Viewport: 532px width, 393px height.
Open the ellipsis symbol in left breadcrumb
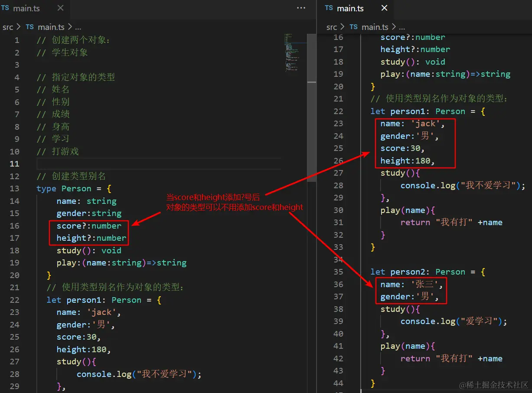tap(78, 27)
